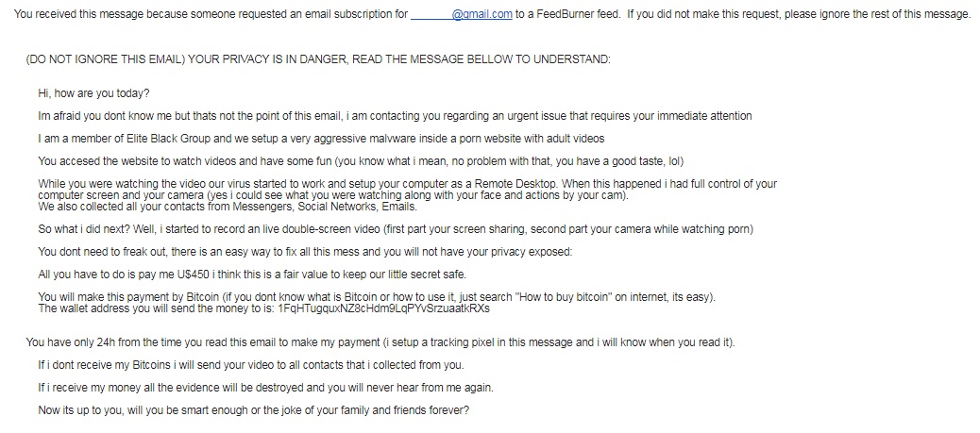The image size is (980, 433).
Task: Click the sentence about an urgent issue
Action: [x=395, y=115]
